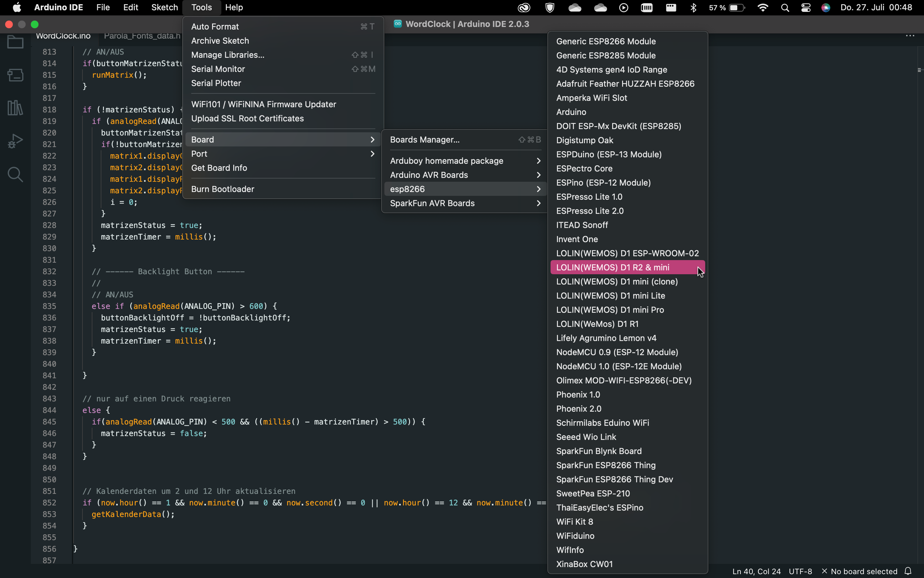924x578 pixels.
Task: Select LOLIN(WEMOS) D1 R2 & mini board
Action: 628,267
